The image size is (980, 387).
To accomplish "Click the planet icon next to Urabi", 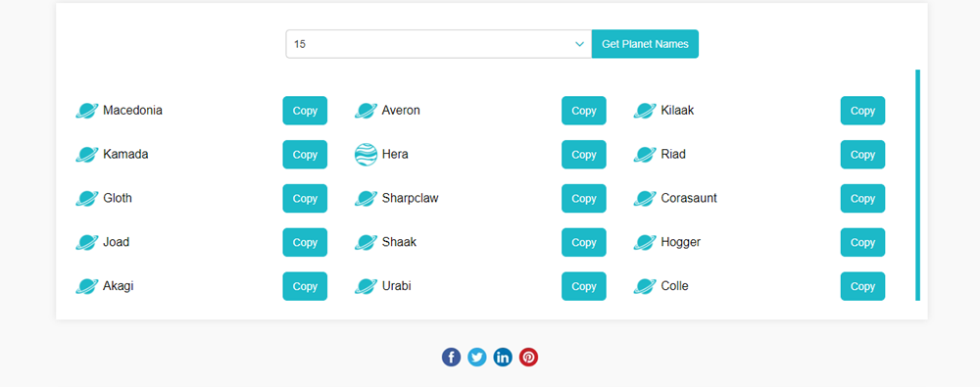I will click(x=366, y=286).
